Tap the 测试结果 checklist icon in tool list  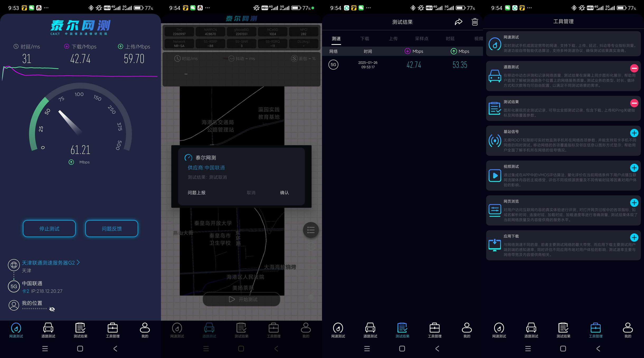pyautogui.click(x=495, y=109)
